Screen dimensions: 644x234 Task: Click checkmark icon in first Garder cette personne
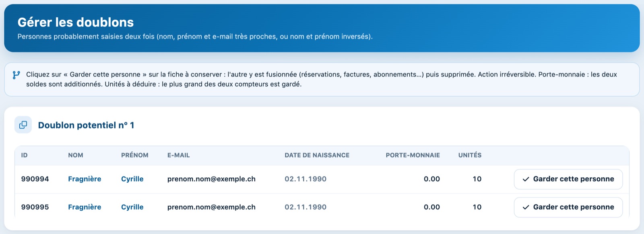pyautogui.click(x=526, y=179)
